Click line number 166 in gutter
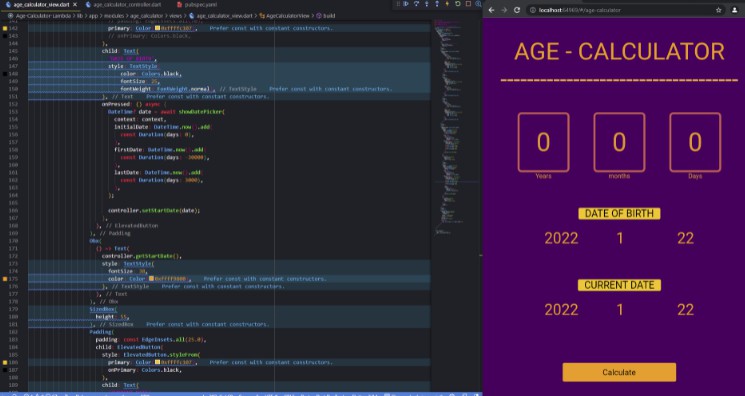 coord(13,211)
